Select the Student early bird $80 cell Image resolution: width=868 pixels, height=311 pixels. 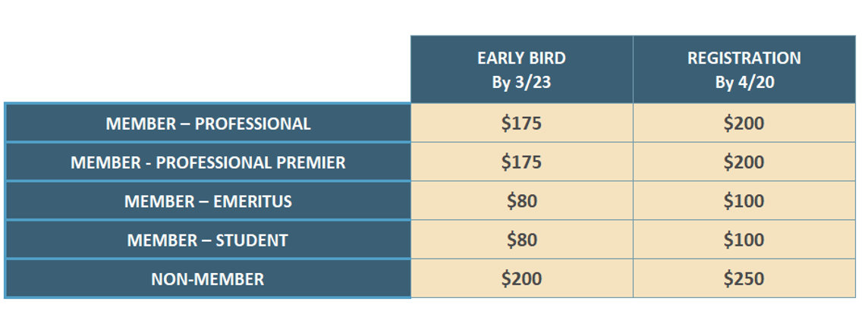click(x=521, y=240)
